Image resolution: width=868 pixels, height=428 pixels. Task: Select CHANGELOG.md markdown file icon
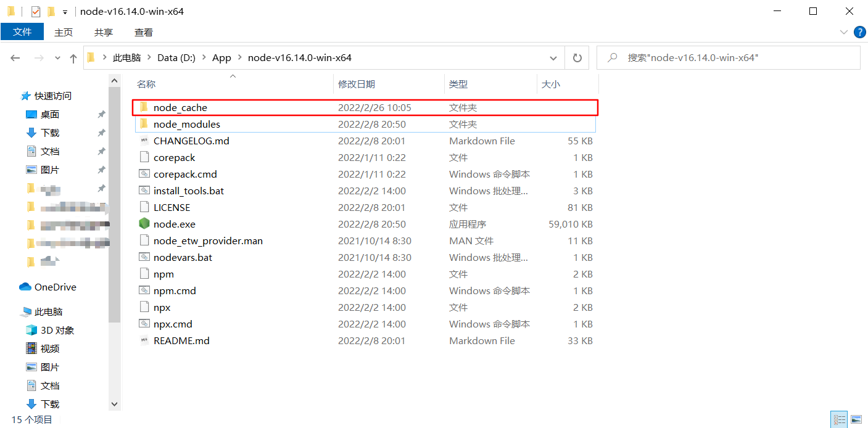[x=144, y=141]
